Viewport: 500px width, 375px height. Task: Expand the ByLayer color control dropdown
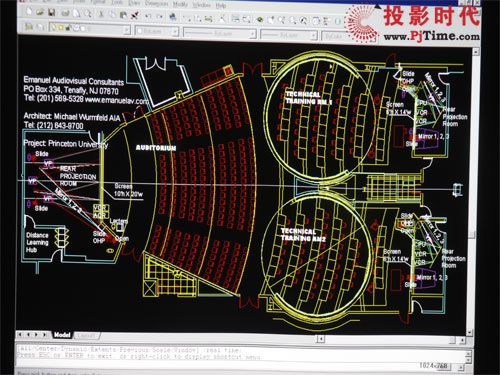click(175, 32)
